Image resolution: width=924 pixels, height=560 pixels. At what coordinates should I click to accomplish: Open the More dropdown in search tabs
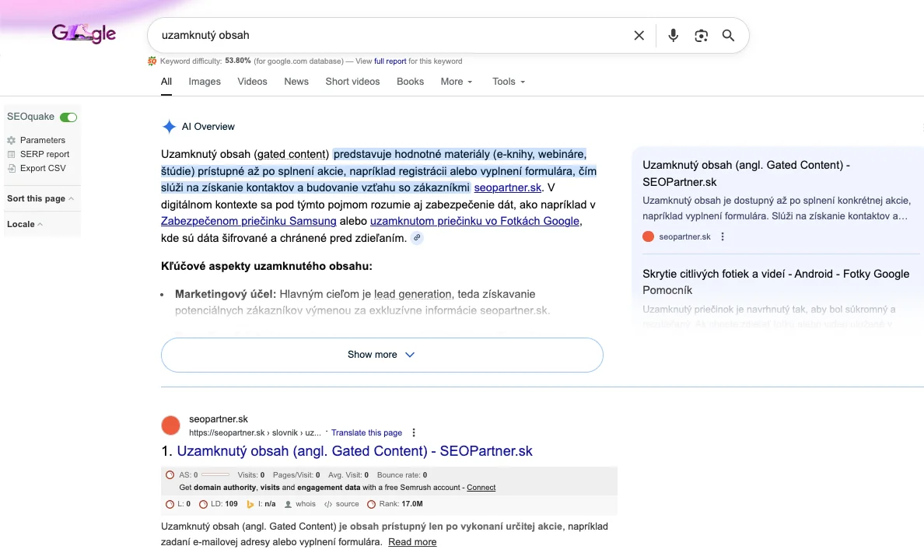click(456, 82)
